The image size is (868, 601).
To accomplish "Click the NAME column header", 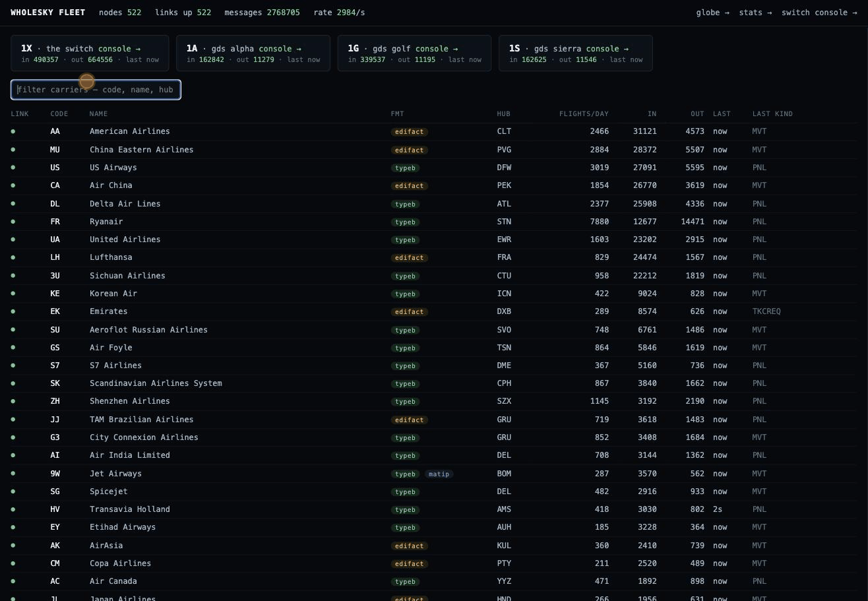I will (98, 114).
